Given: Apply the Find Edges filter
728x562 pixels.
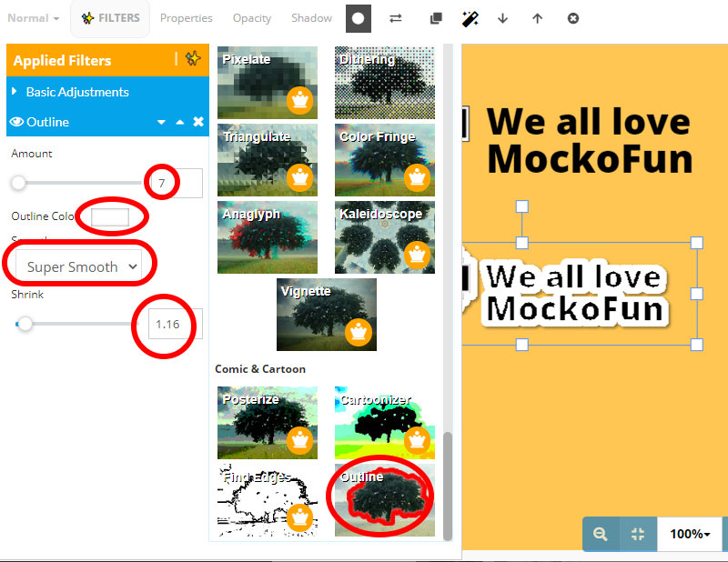Looking at the screenshot, I should click(x=268, y=500).
